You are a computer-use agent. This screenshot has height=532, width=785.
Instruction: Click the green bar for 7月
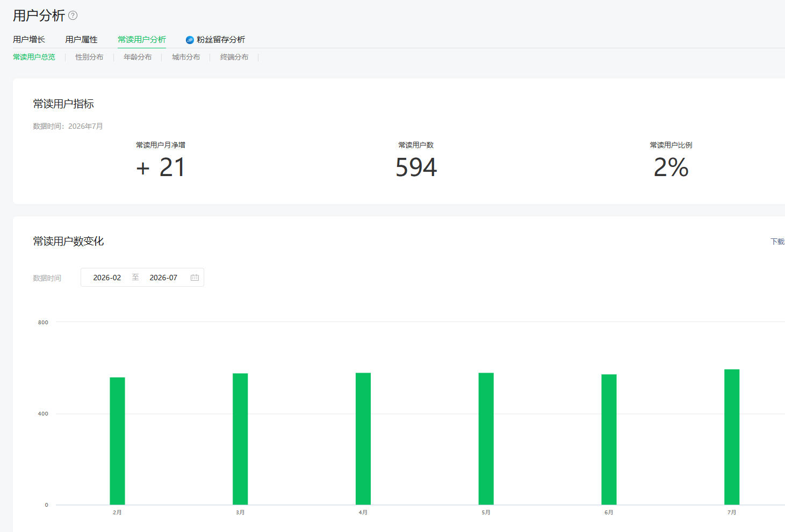point(732,437)
